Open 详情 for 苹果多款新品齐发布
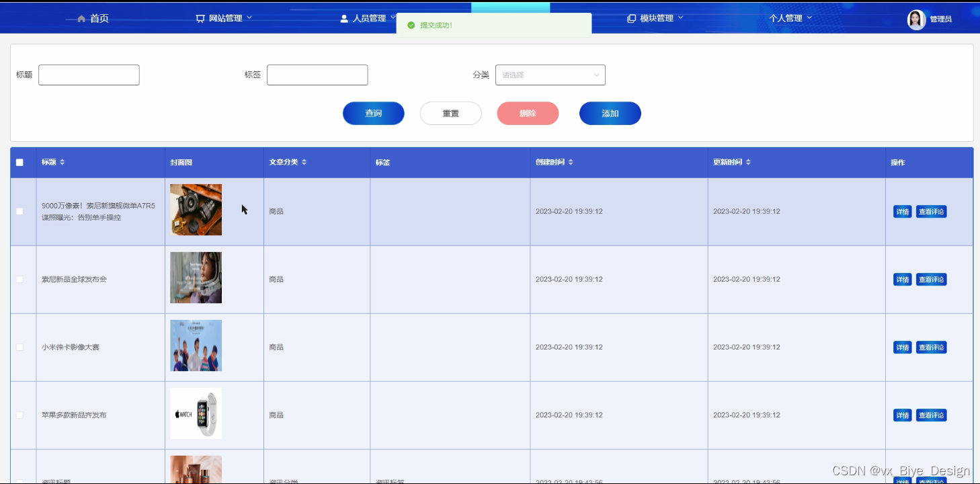Image resolution: width=980 pixels, height=484 pixels. [x=902, y=415]
